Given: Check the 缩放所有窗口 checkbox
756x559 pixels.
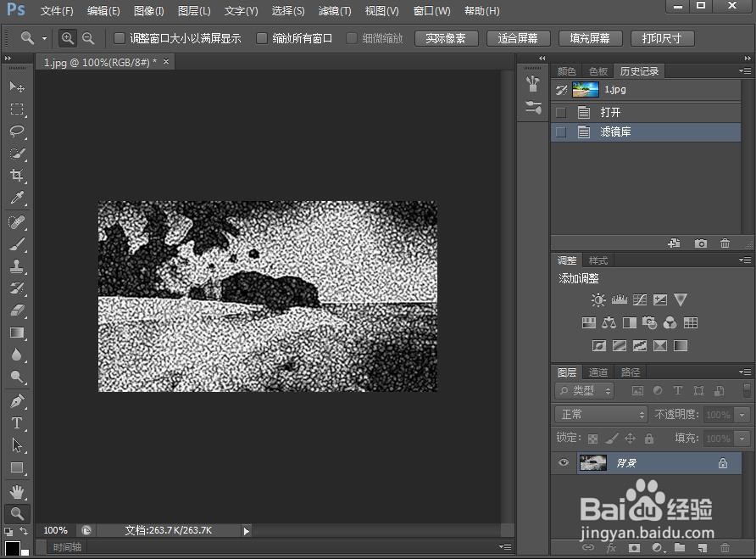Looking at the screenshot, I should [262, 38].
